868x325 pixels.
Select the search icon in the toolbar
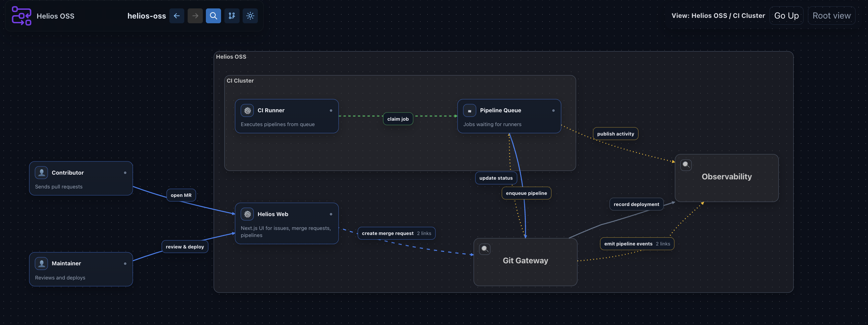pyautogui.click(x=213, y=16)
